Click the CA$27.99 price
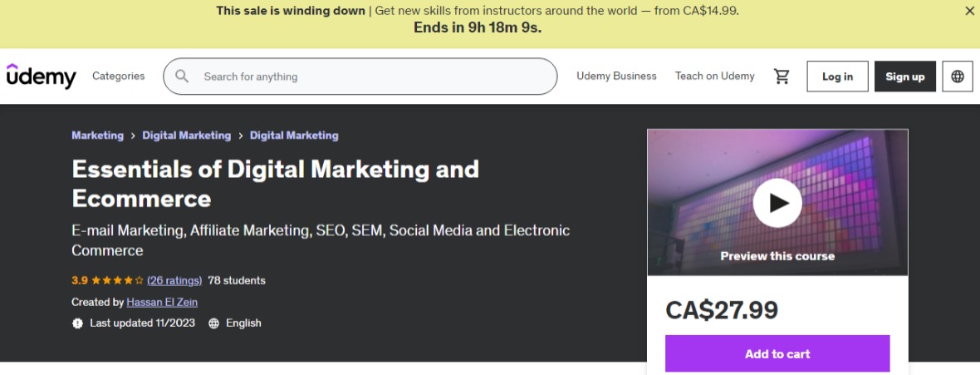Viewport: 980px width, 375px height. click(722, 310)
